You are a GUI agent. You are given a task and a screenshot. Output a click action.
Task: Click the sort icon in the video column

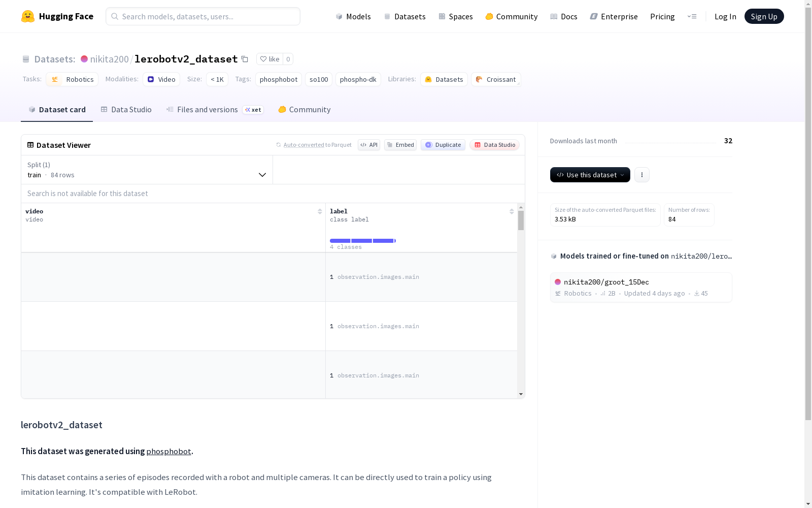[320, 211]
